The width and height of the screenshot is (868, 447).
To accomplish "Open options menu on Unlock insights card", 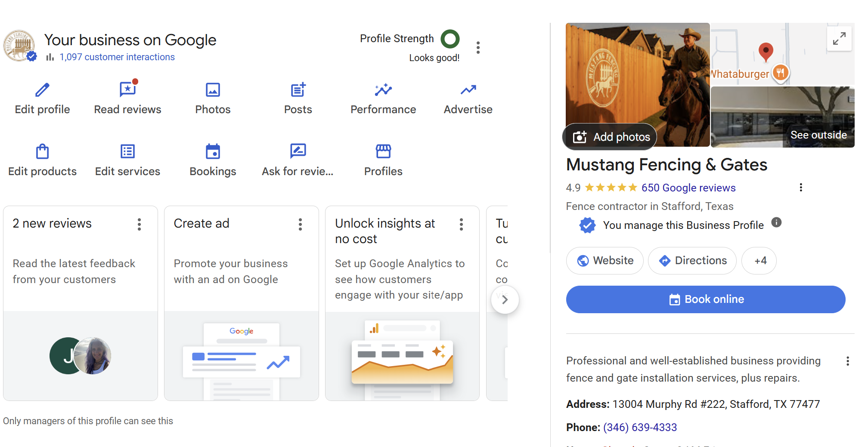I will coord(461,224).
